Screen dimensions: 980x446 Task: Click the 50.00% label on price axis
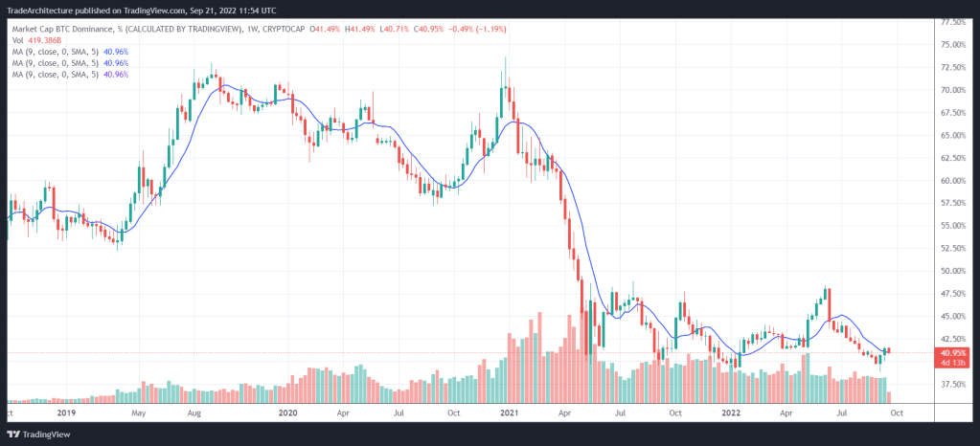[955, 271]
